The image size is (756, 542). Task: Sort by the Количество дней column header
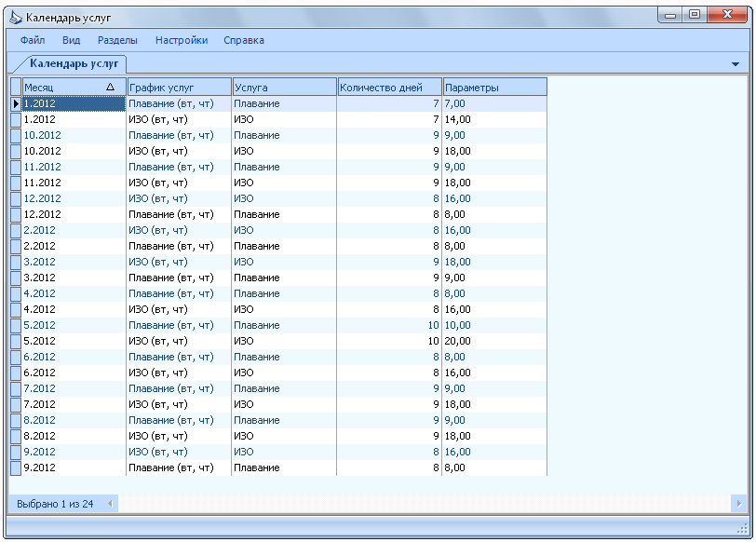389,87
